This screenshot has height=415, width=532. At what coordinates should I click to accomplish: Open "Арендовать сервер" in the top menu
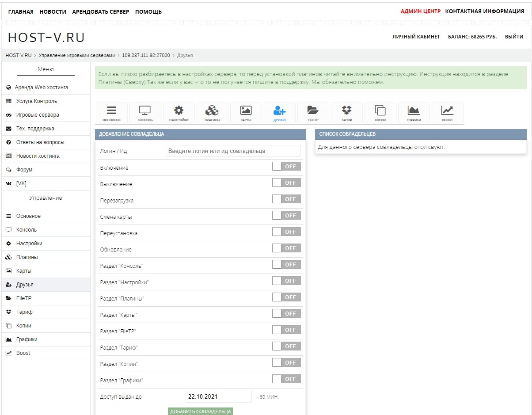click(101, 12)
